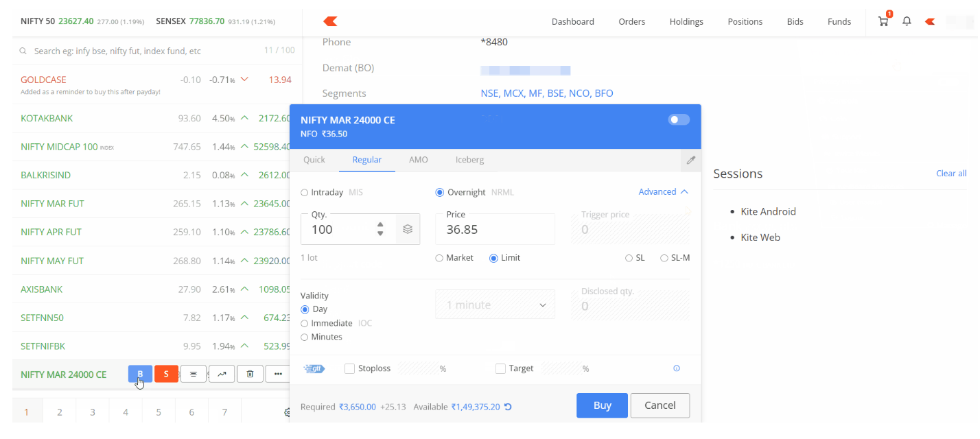Go to watchlist page 5
The image size is (980, 439).
pos(159,412)
